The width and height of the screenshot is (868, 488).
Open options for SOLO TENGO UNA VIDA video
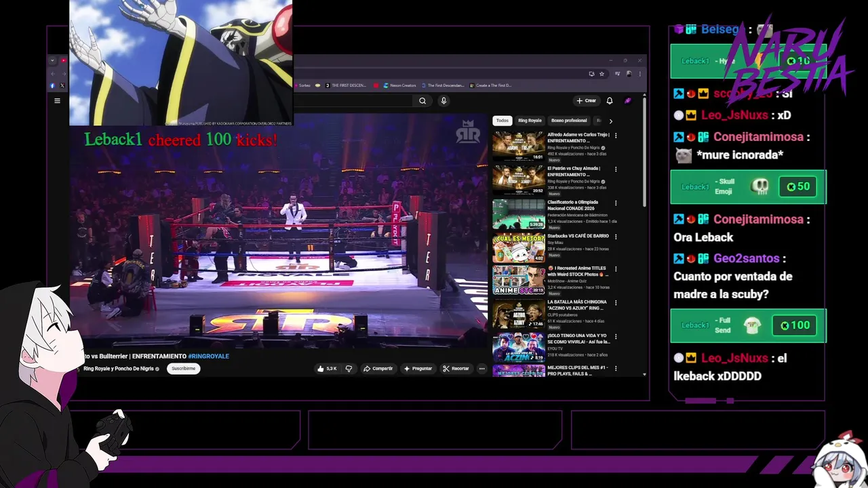(616, 336)
